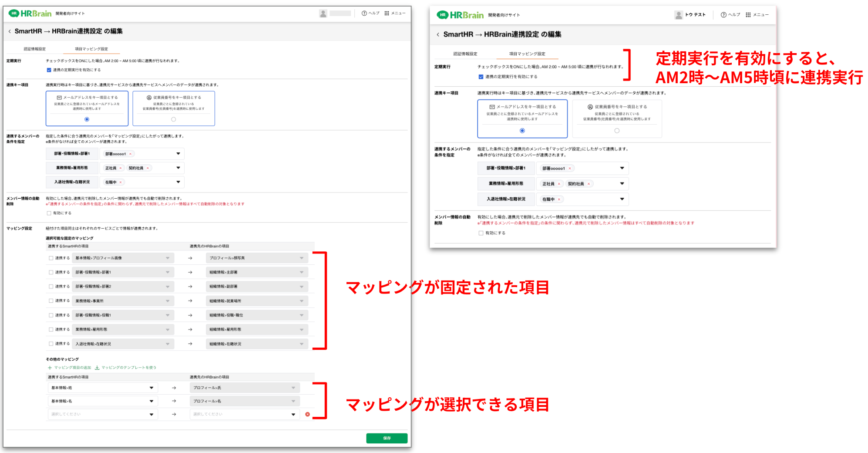868x453 pixels.
Task: Uncheck 連携の定期実行を有効にする in the right screenshot
Action: coord(481,77)
